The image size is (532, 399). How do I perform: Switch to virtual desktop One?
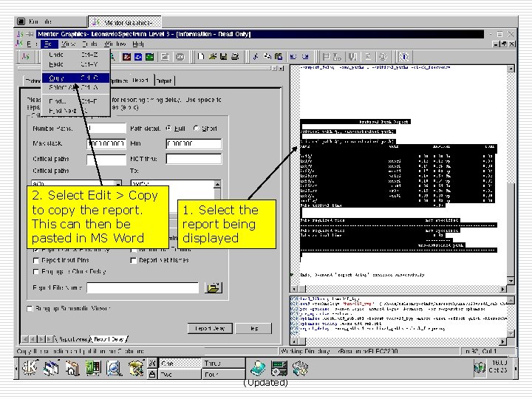tap(180, 364)
